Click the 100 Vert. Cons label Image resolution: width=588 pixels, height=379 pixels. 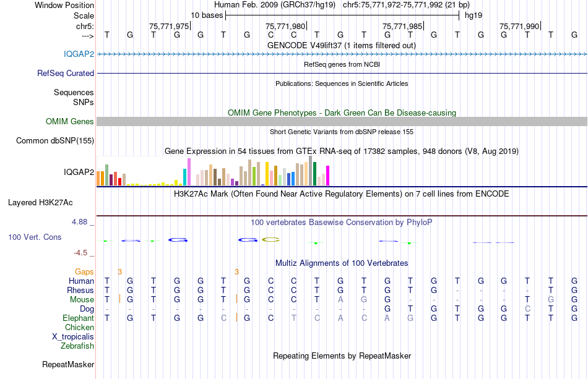pyautogui.click(x=35, y=237)
